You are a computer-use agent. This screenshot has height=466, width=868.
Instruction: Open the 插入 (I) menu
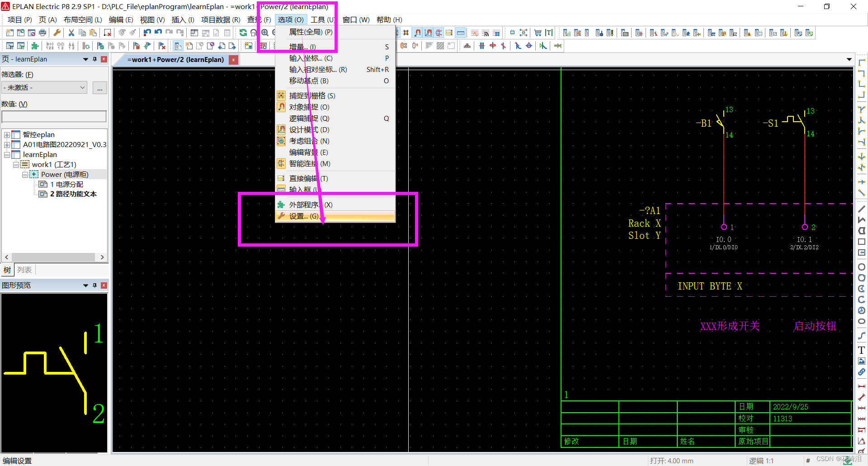pyautogui.click(x=183, y=20)
